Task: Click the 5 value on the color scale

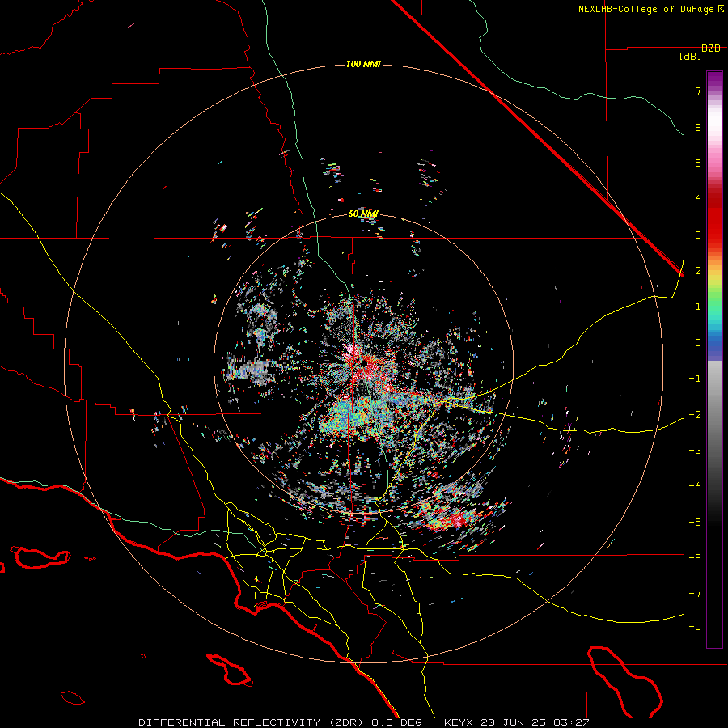Action: (x=698, y=163)
